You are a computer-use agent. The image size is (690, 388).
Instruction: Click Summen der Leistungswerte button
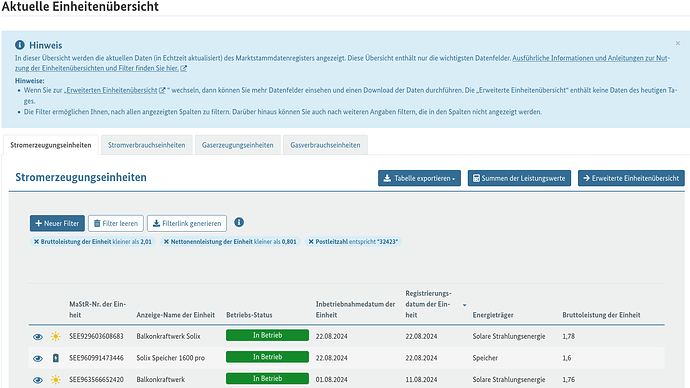[x=519, y=178]
